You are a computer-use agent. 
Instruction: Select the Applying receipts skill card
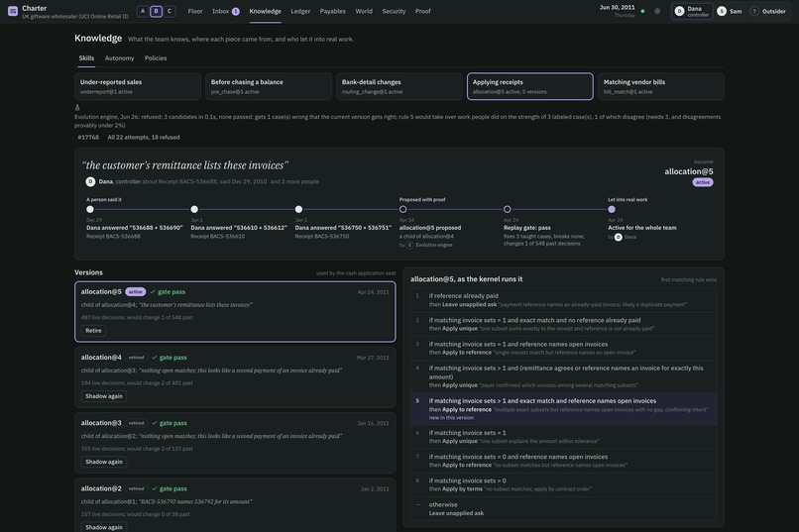point(530,86)
